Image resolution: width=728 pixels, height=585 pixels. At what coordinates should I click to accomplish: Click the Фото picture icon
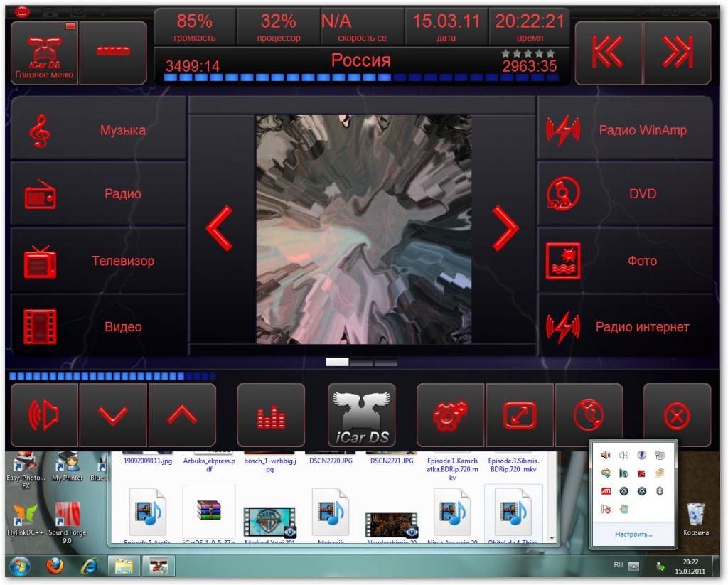(563, 261)
